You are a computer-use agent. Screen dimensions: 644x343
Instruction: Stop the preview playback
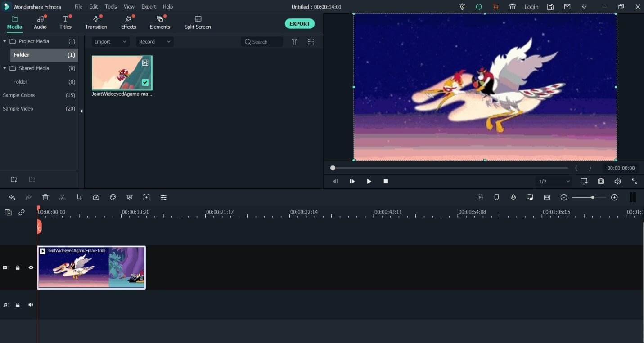pyautogui.click(x=386, y=181)
